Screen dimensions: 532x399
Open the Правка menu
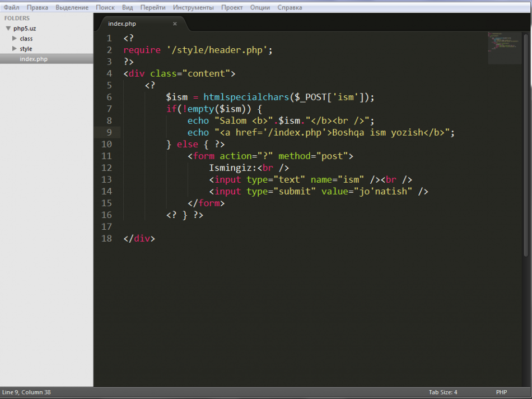point(37,7)
